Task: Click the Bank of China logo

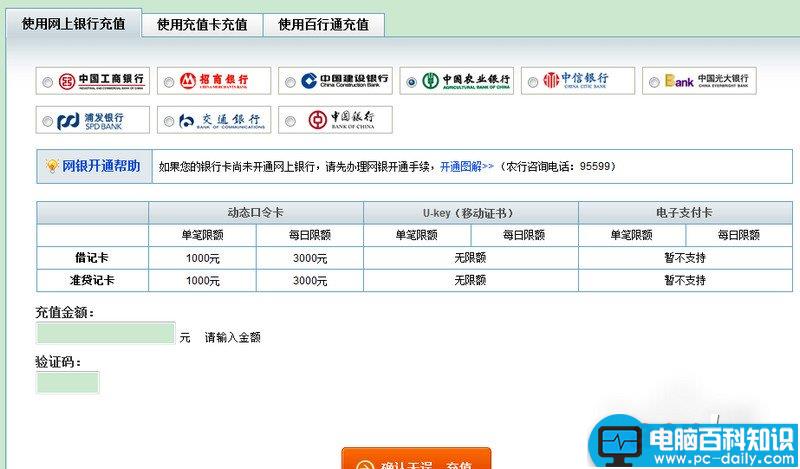Action: coord(342,120)
